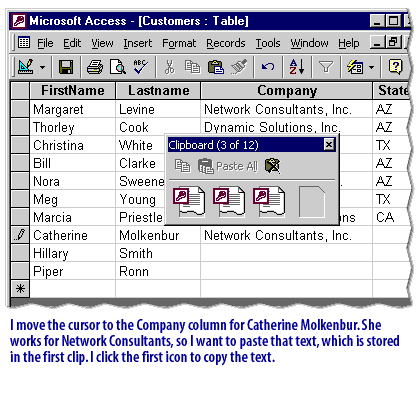Click the cell 'Bill'
Screen dimensions: 420x420
pyautogui.click(x=73, y=163)
